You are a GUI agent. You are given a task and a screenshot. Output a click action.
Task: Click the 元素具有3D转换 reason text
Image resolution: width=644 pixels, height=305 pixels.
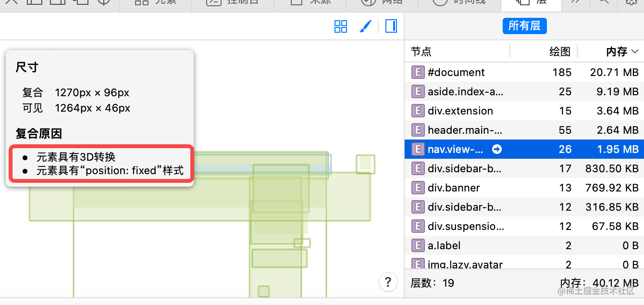click(x=76, y=157)
